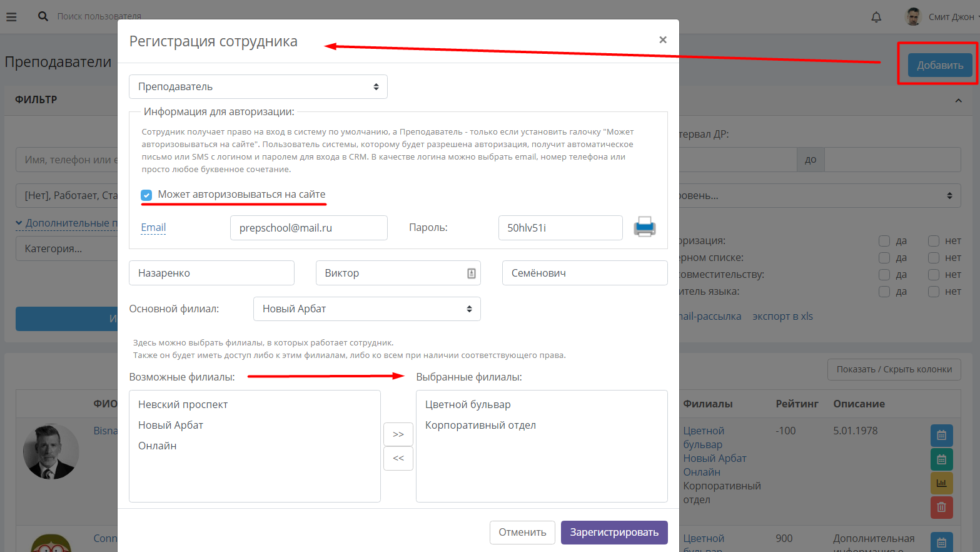The image size is (980, 552).
Task: Click the Рейтинг column header
Action: (x=797, y=404)
